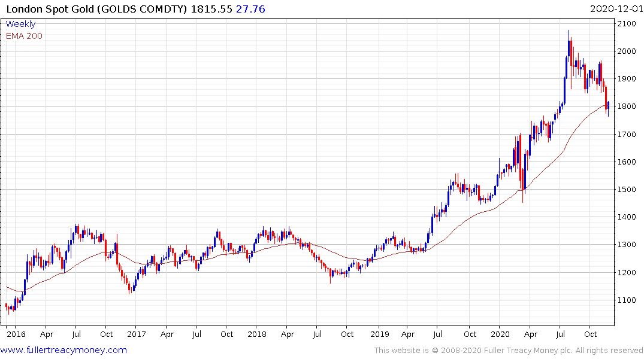This screenshot has width=644, height=359.
Task: Click the last price value 1815.55
Action: [211, 9]
